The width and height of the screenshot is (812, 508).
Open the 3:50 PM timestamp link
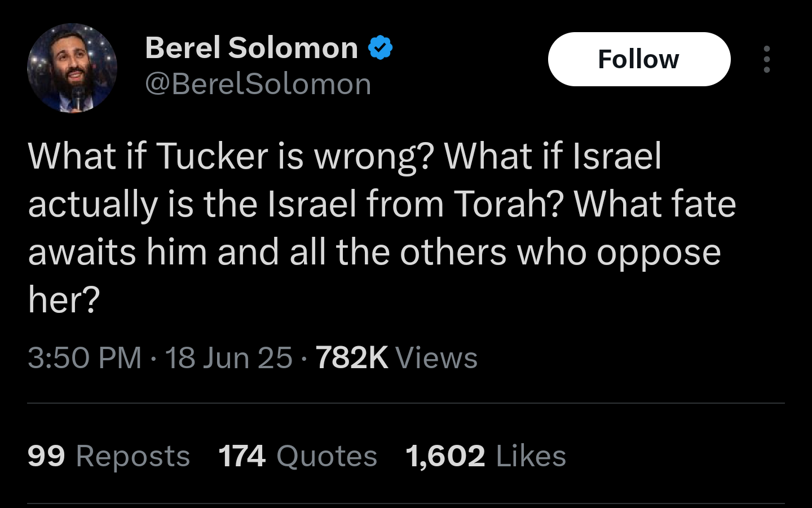pyautogui.click(x=85, y=358)
